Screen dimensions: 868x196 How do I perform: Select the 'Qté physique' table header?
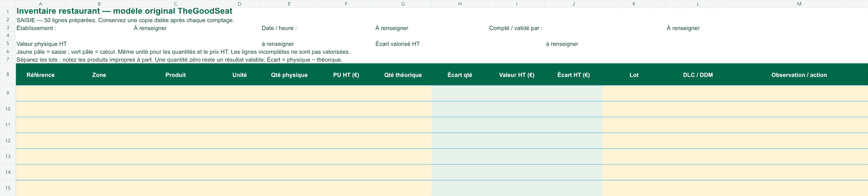click(x=289, y=75)
